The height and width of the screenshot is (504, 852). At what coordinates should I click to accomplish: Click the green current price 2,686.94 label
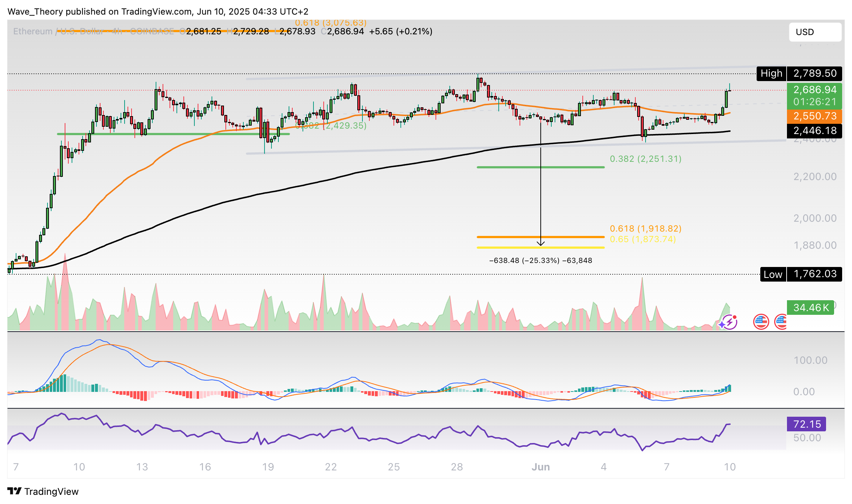814,90
